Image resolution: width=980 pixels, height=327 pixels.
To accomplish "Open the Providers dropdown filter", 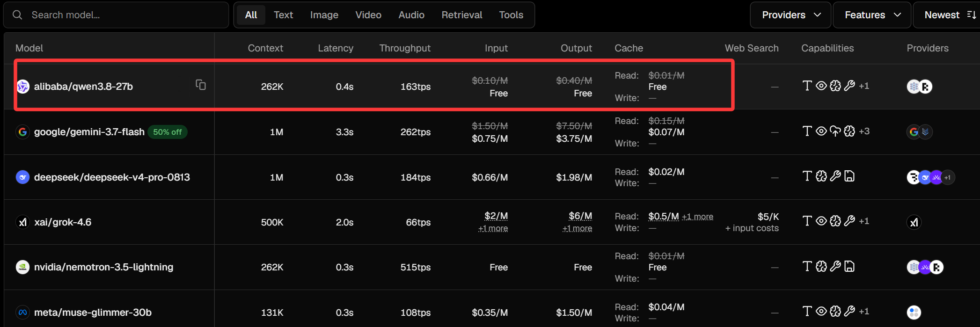I will [790, 15].
